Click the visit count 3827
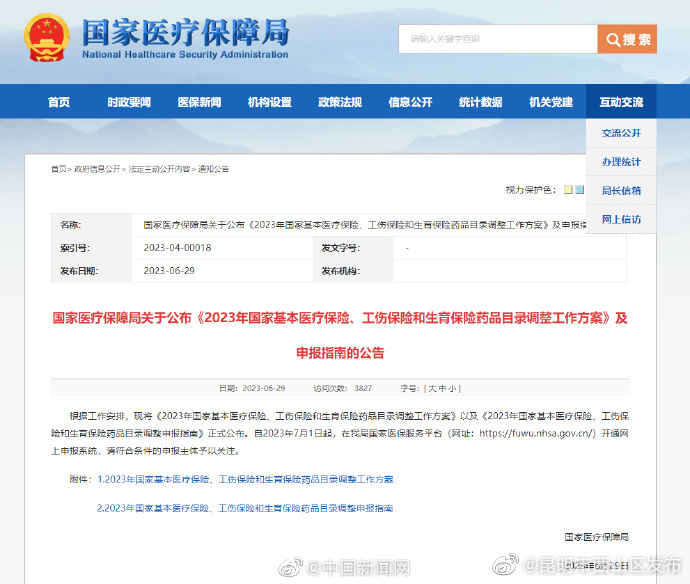 point(363,388)
